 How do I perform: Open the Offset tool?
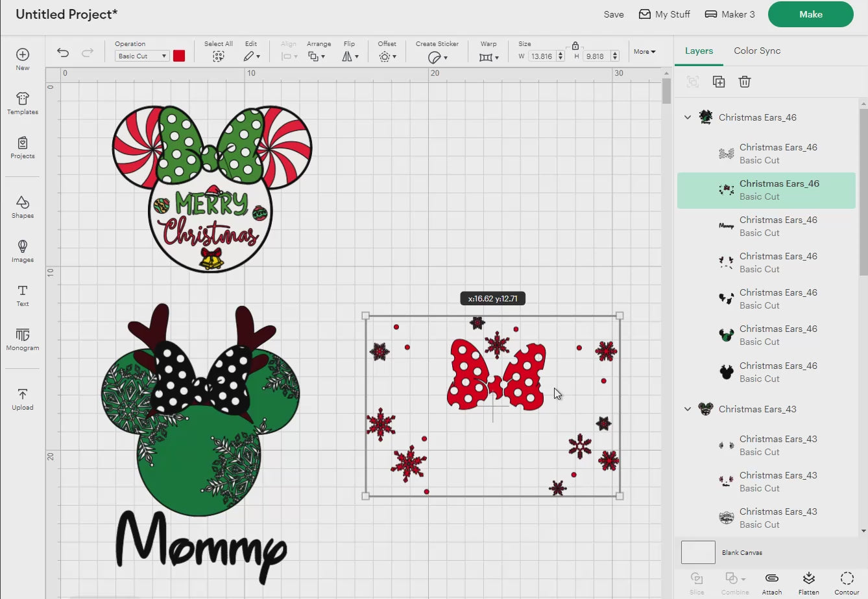[387, 56]
